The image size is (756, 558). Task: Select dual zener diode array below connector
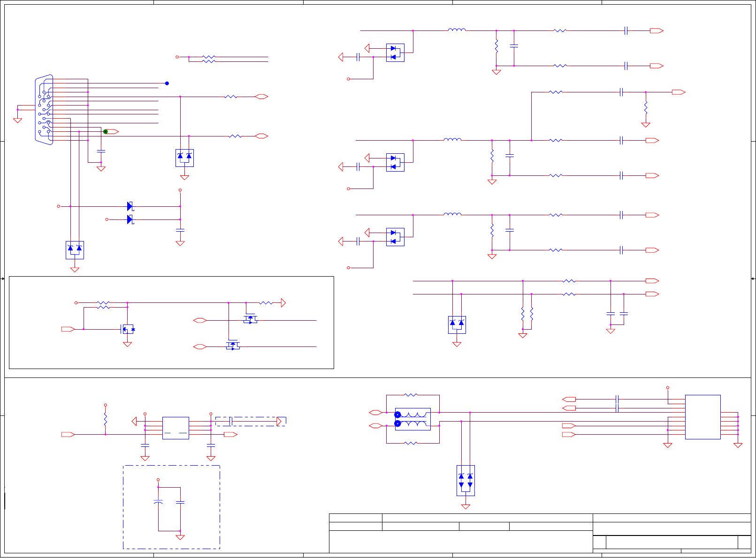pyautogui.click(x=75, y=250)
